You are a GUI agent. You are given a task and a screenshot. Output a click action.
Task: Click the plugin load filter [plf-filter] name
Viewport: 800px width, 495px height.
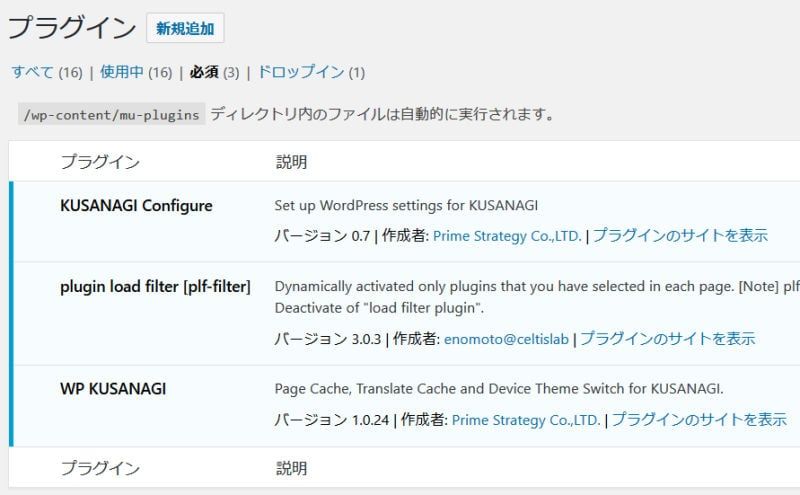155,286
